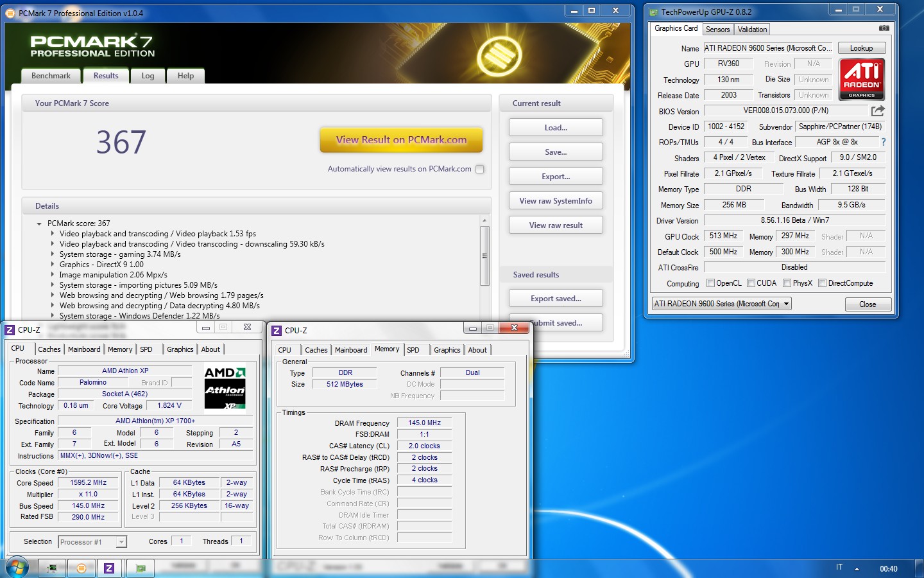Open the Log tab in PCMark
This screenshot has width=924, height=578.
[148, 76]
